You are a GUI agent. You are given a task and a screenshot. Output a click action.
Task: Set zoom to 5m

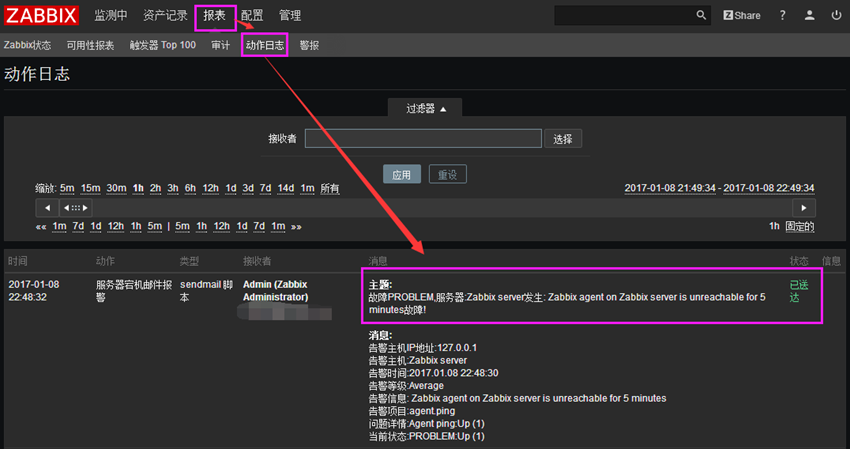click(67, 188)
